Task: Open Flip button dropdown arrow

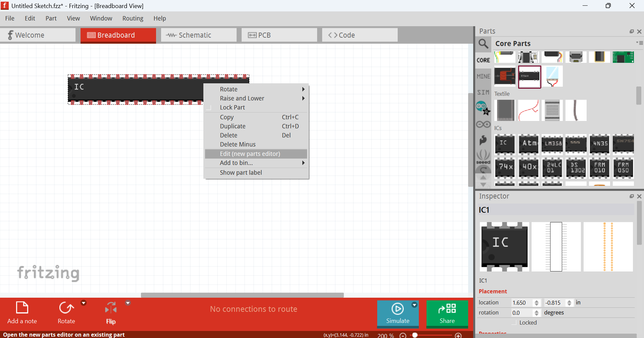Action: (128, 303)
